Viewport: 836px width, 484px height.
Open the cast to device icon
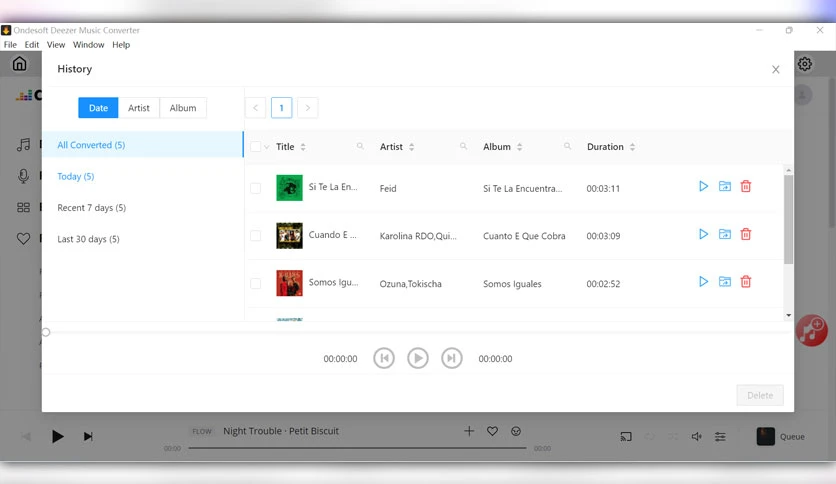626,437
